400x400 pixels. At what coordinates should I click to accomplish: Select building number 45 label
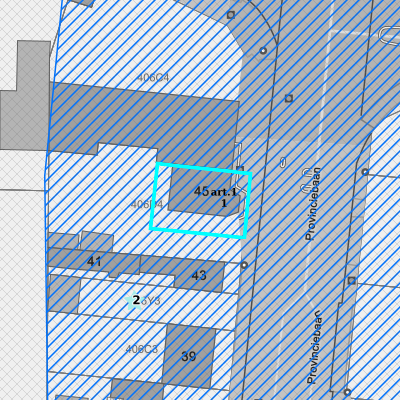[201, 191]
